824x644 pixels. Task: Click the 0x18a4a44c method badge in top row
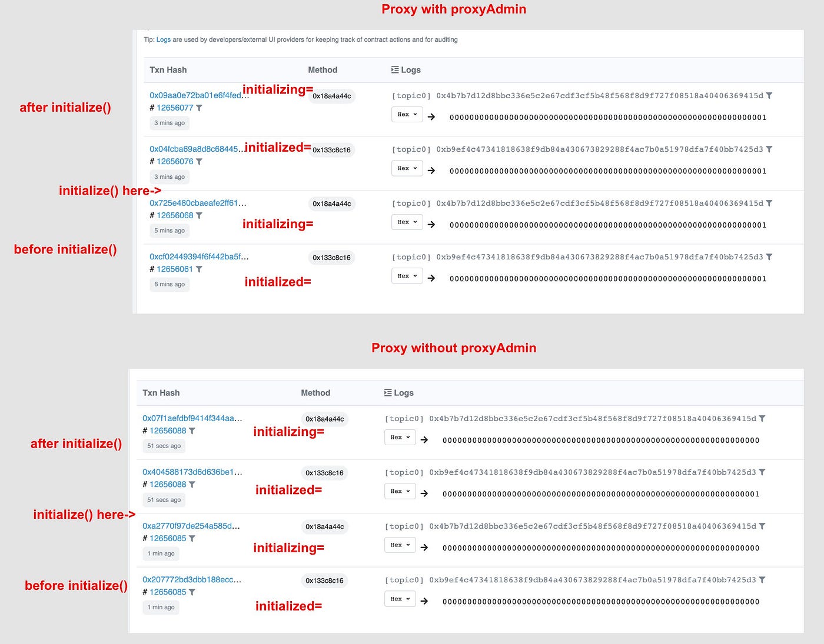[331, 96]
